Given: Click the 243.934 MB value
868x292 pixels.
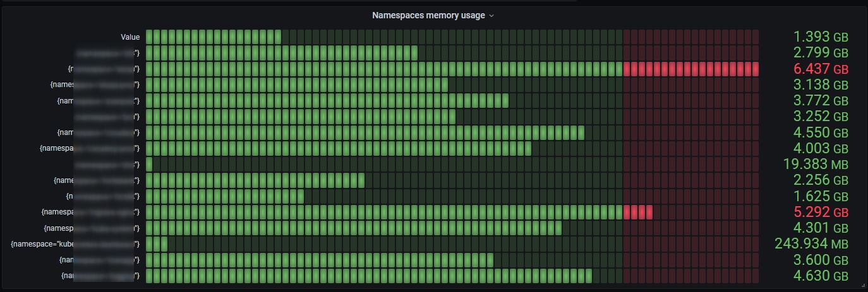Looking at the screenshot, I should click(811, 243).
